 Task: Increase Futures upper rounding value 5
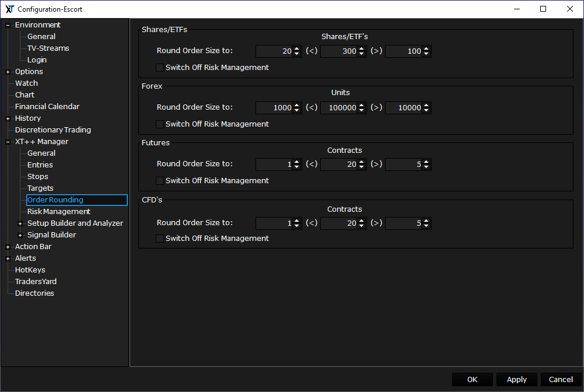tap(426, 162)
